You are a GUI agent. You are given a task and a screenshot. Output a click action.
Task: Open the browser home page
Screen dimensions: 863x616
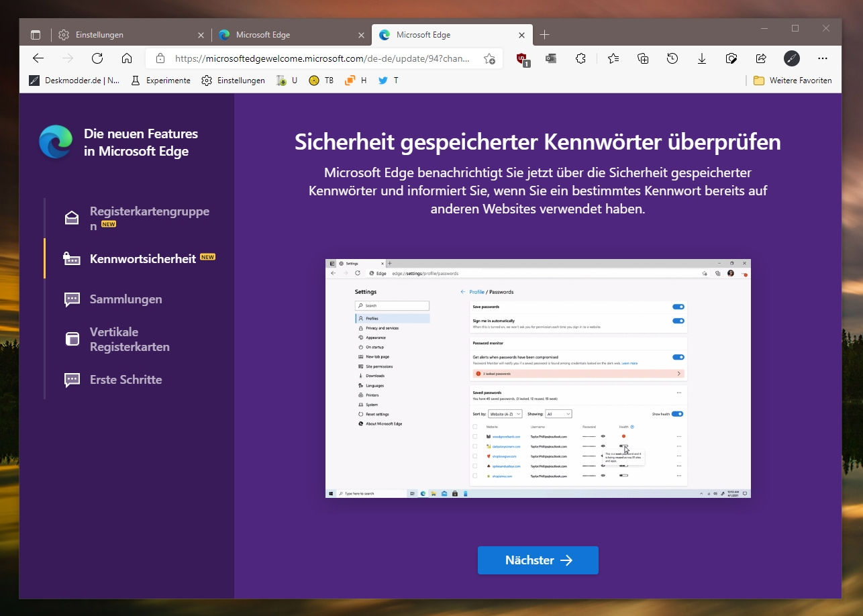coord(127,58)
